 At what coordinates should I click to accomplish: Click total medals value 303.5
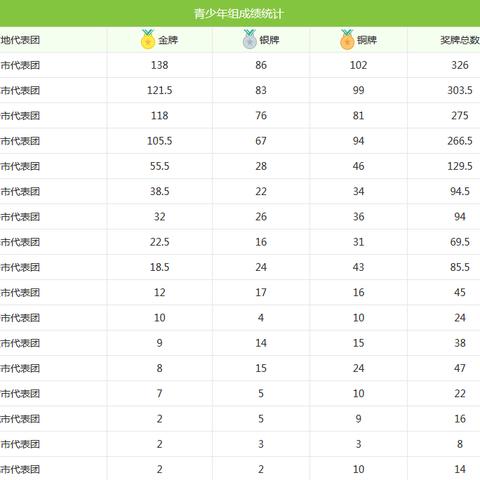[460, 90]
